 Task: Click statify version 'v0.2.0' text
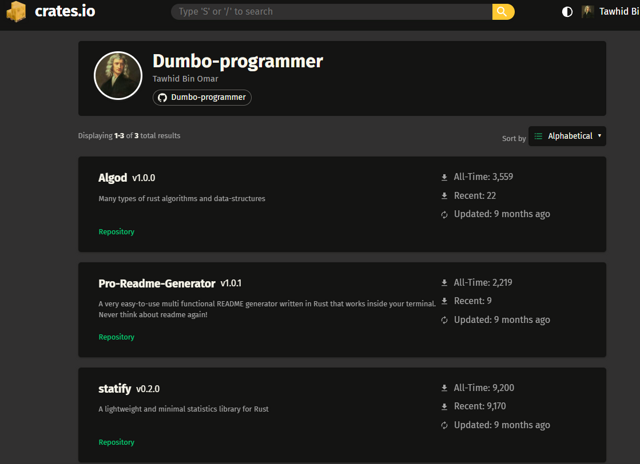(148, 389)
